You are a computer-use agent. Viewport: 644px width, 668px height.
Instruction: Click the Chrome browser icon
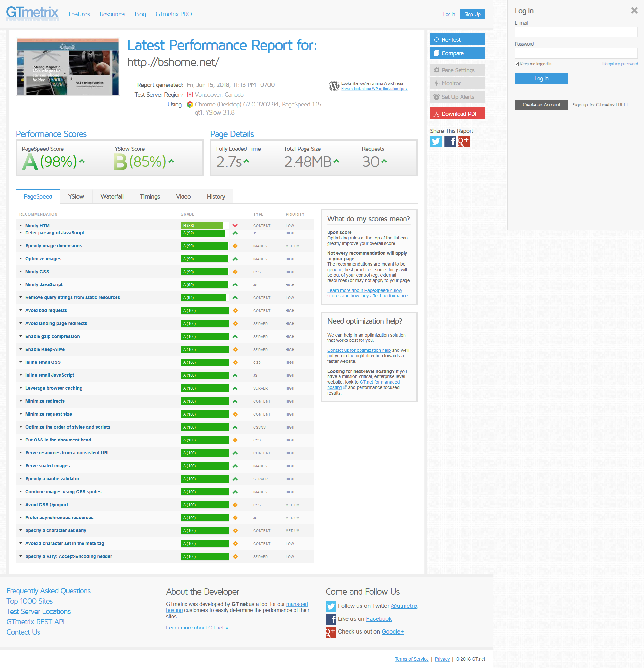(190, 105)
